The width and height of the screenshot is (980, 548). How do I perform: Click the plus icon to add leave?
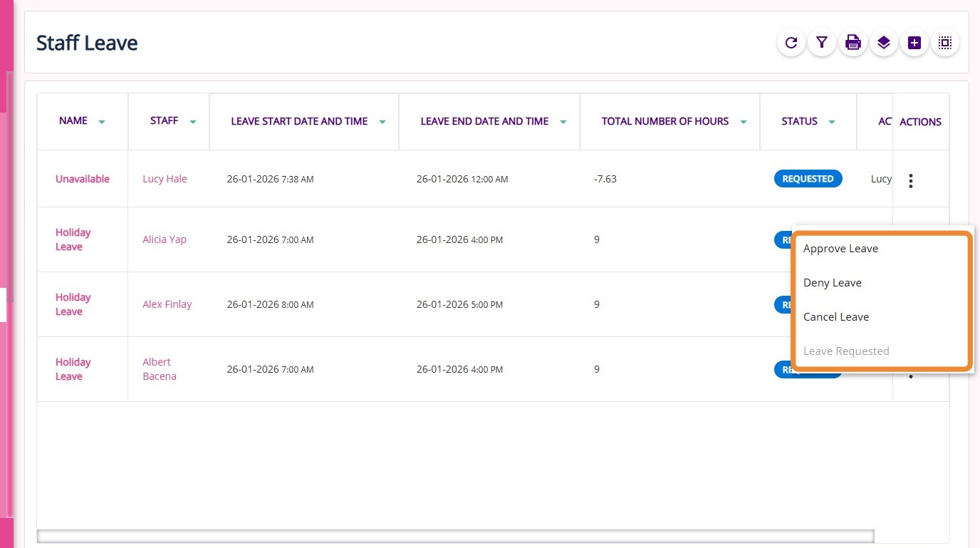[x=914, y=43]
